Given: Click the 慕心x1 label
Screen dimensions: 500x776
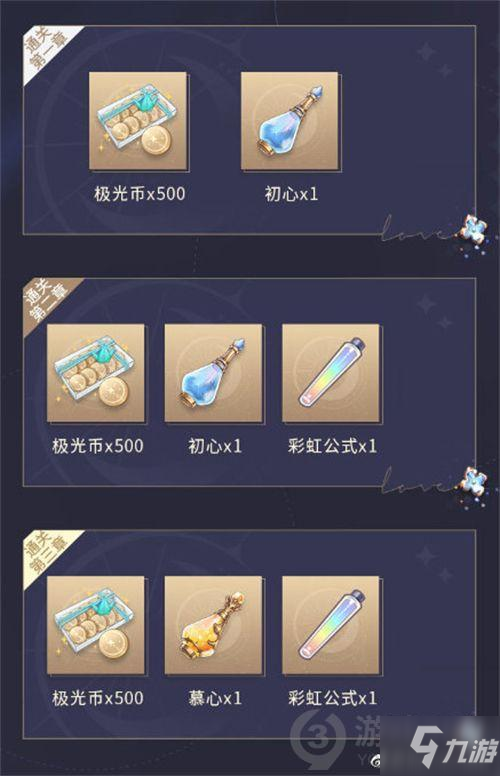Looking at the screenshot, I should pos(215,698).
